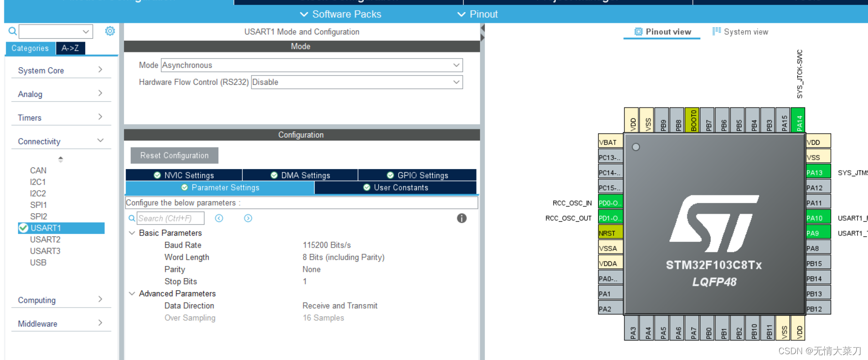This screenshot has width=868, height=360.
Task: Click the small scroll-up arrow above CAN
Action: (61, 159)
